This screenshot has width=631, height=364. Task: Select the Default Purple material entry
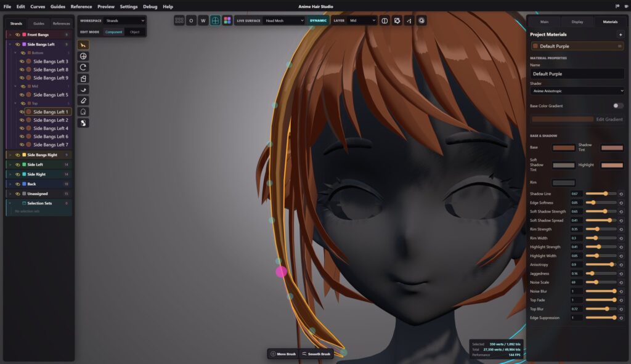click(x=577, y=46)
